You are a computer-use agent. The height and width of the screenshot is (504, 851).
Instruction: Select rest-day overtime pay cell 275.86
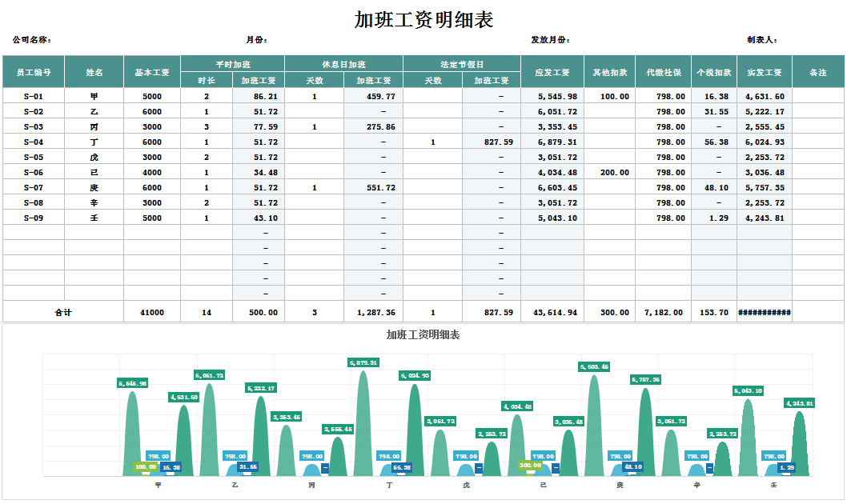coord(373,126)
